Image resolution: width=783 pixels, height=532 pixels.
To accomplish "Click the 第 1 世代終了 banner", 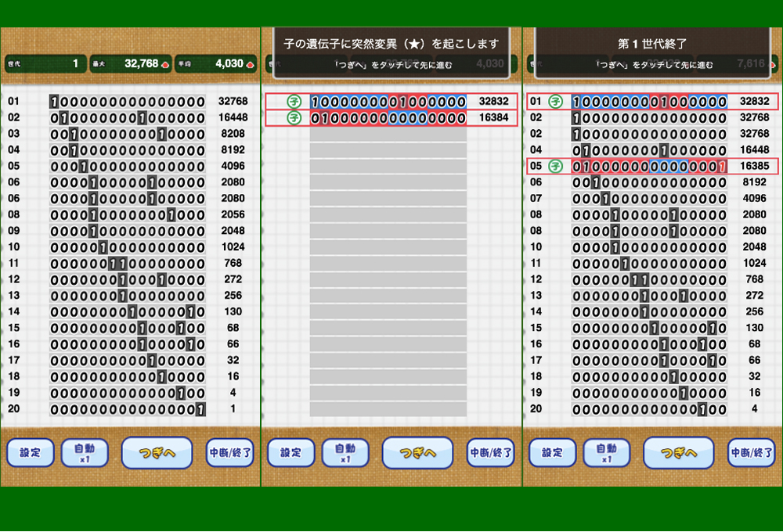I will point(652,53).
